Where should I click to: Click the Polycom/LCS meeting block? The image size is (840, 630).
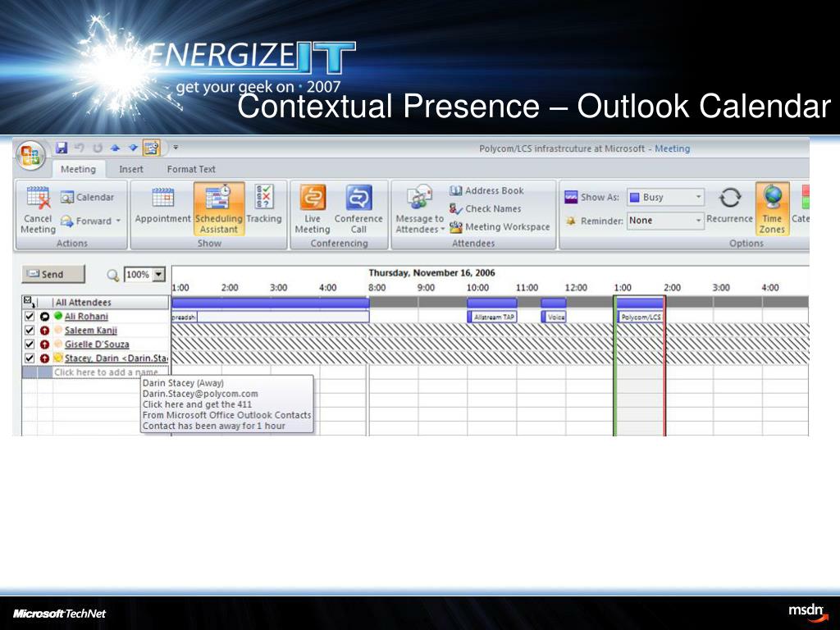(640, 317)
